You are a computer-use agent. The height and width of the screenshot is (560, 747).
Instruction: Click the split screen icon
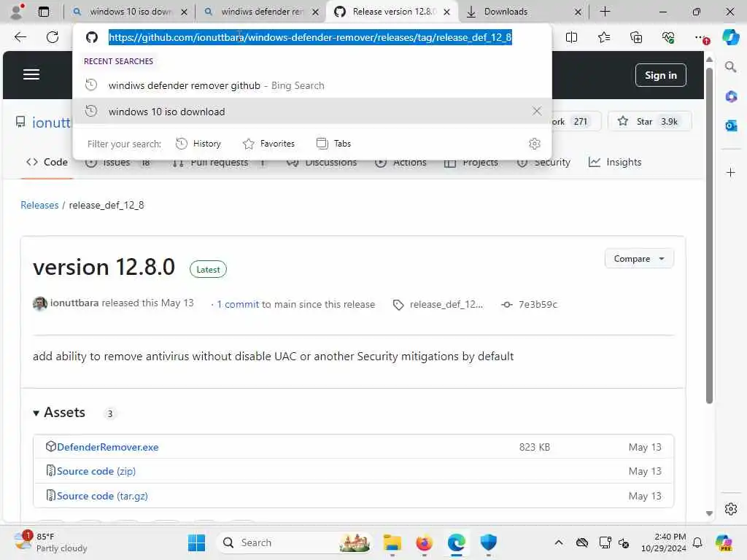pos(571,37)
